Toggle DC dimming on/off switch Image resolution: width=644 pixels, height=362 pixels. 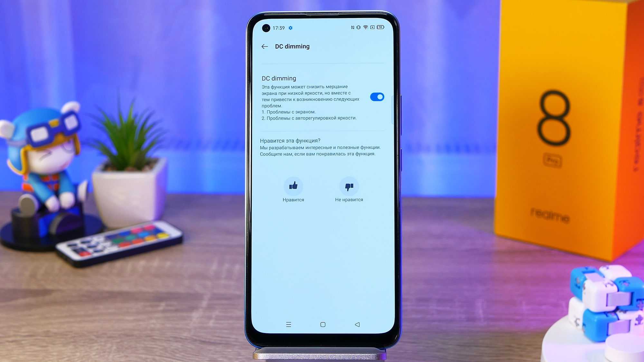click(377, 97)
